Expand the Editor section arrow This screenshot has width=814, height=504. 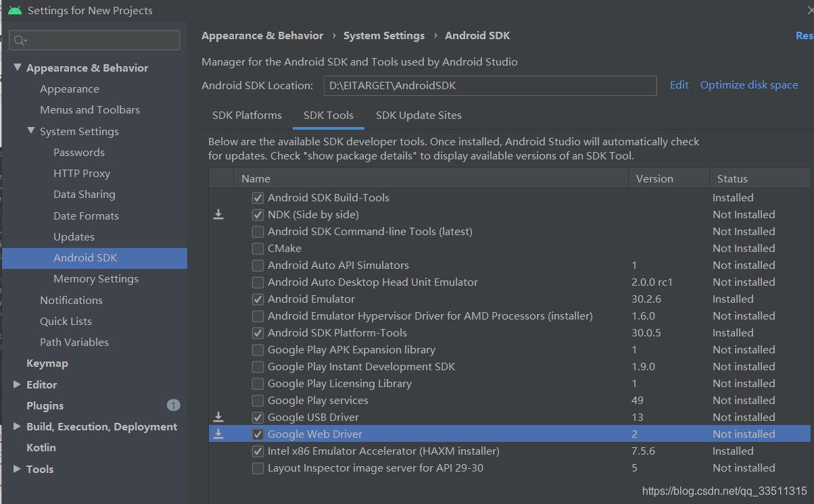(x=18, y=384)
